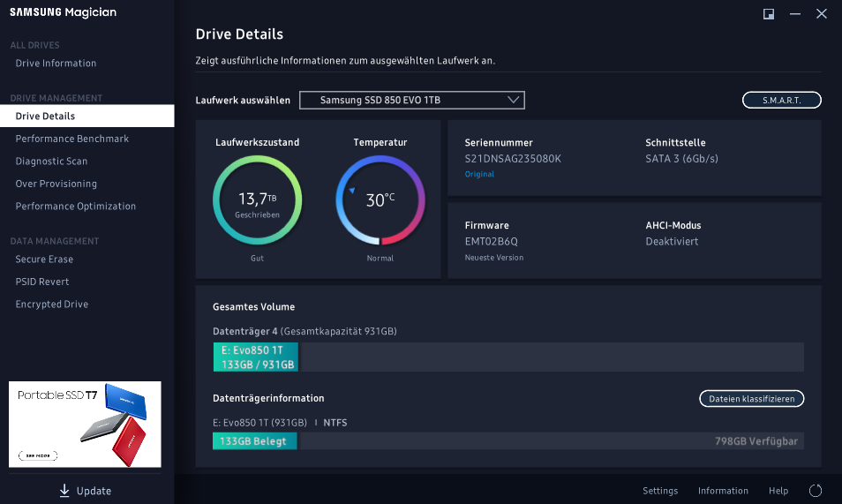Go to Encrypted Drive
This screenshot has width=842, height=504.
[x=52, y=305]
